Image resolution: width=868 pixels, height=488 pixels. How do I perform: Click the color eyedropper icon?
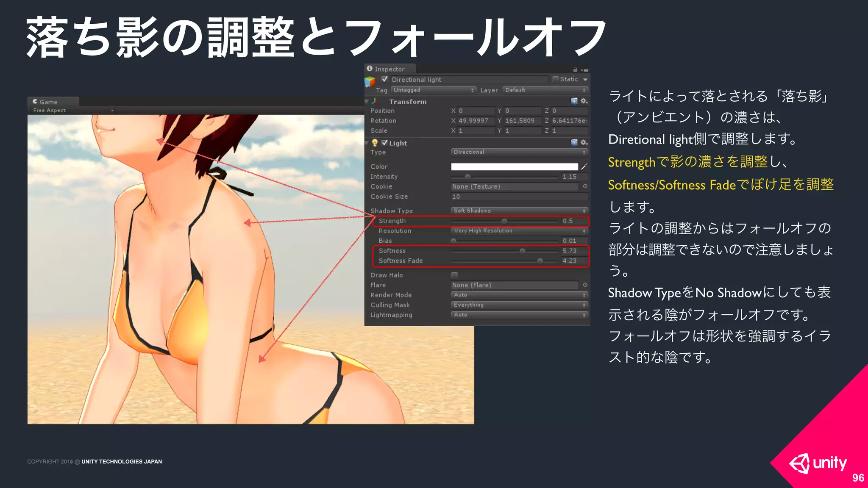(x=584, y=166)
